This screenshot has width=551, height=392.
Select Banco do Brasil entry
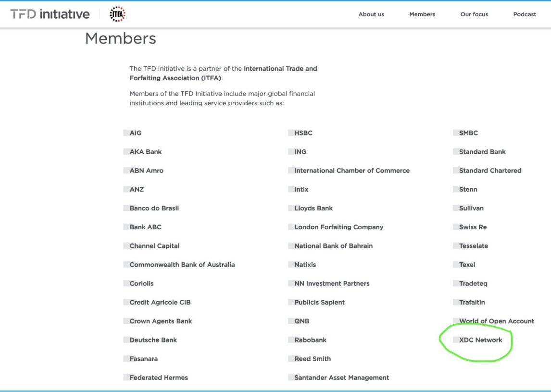154,208
